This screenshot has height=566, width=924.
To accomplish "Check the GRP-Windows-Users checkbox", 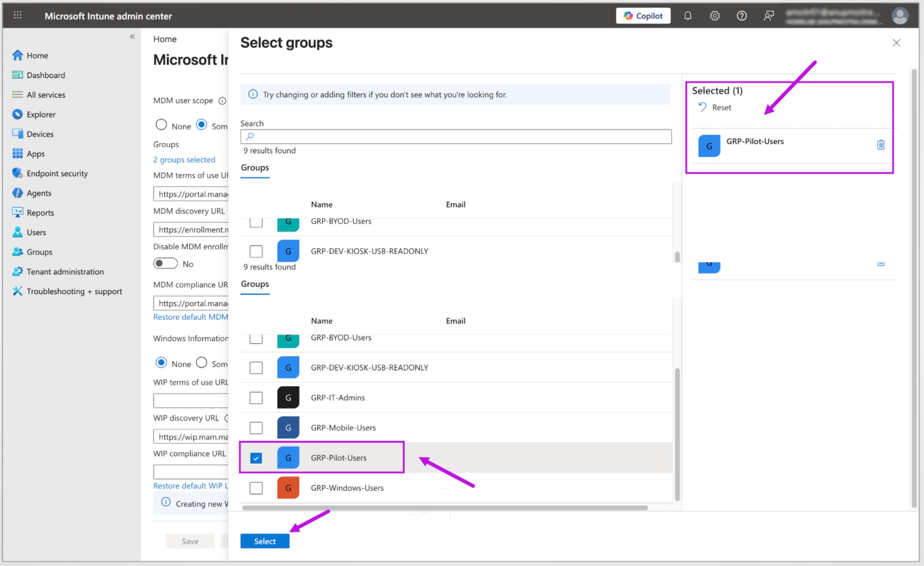I will (256, 488).
